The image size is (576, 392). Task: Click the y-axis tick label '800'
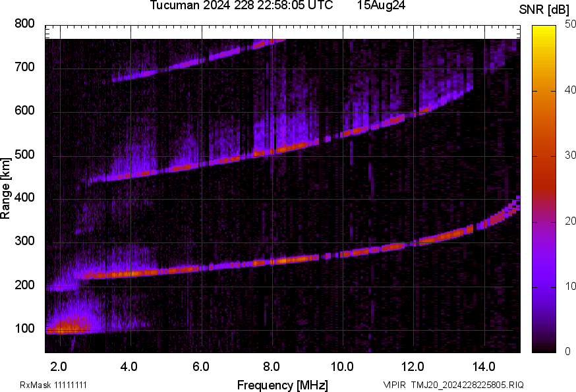coord(24,24)
